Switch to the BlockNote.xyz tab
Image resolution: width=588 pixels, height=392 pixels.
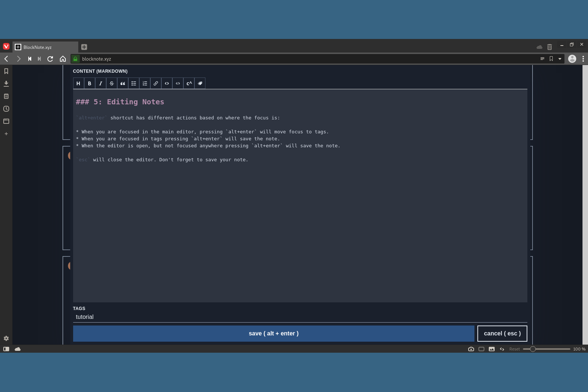(x=46, y=47)
